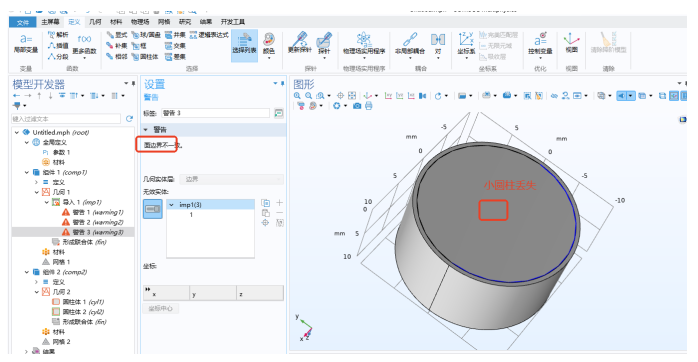Screen dimensions: 698x362
Task: Select 警告 2 (warning2) tree node
Action: point(93,222)
